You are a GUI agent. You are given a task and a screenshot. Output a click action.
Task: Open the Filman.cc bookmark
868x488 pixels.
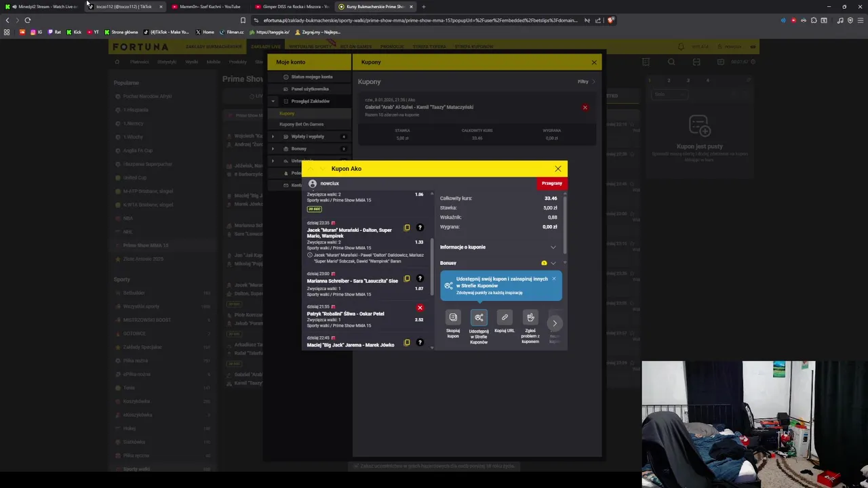(x=231, y=32)
